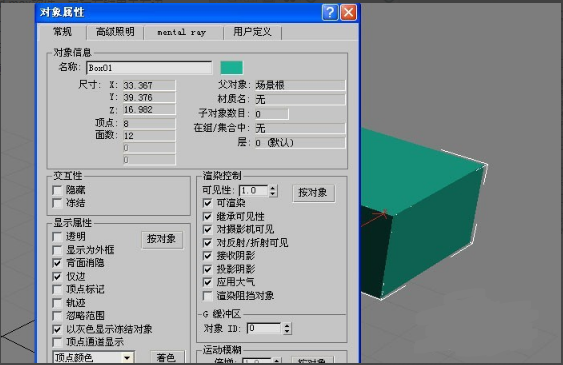Click the 父对象 field 场景根

pos(300,85)
